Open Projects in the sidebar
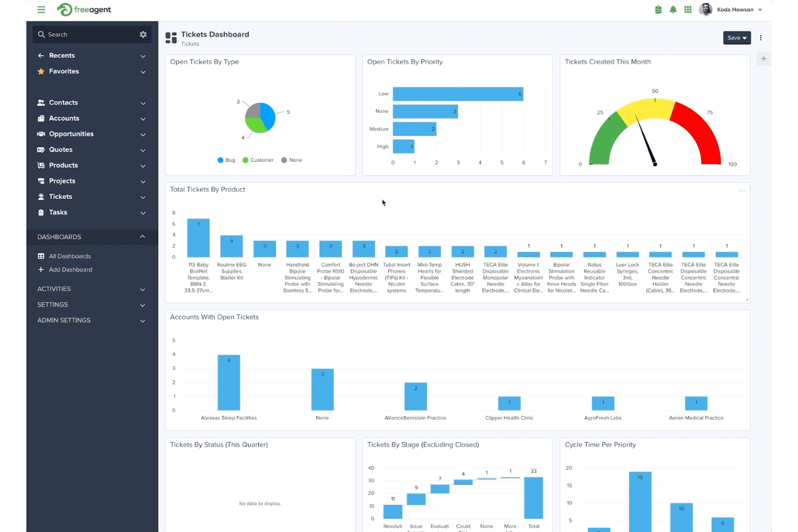Viewport: 798px width, 532px height. (62, 181)
